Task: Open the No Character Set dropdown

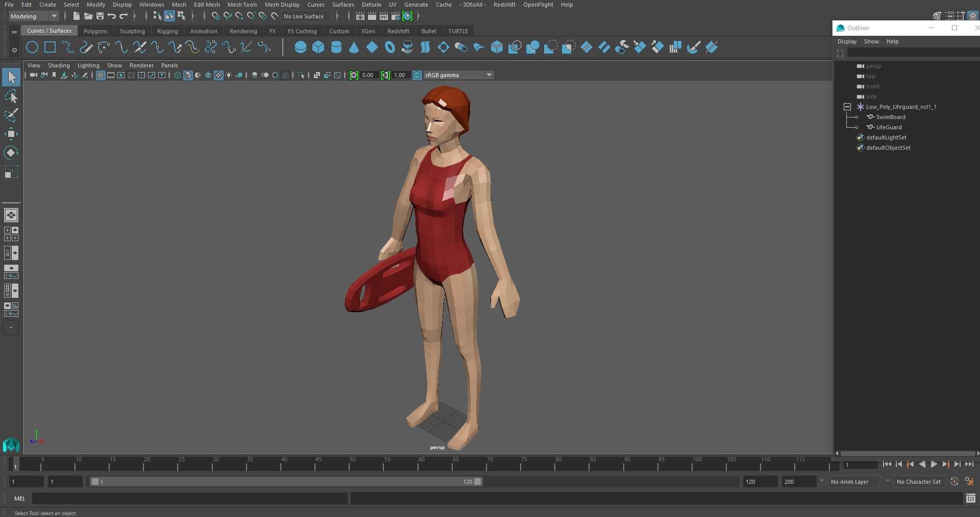Action: pos(919,482)
